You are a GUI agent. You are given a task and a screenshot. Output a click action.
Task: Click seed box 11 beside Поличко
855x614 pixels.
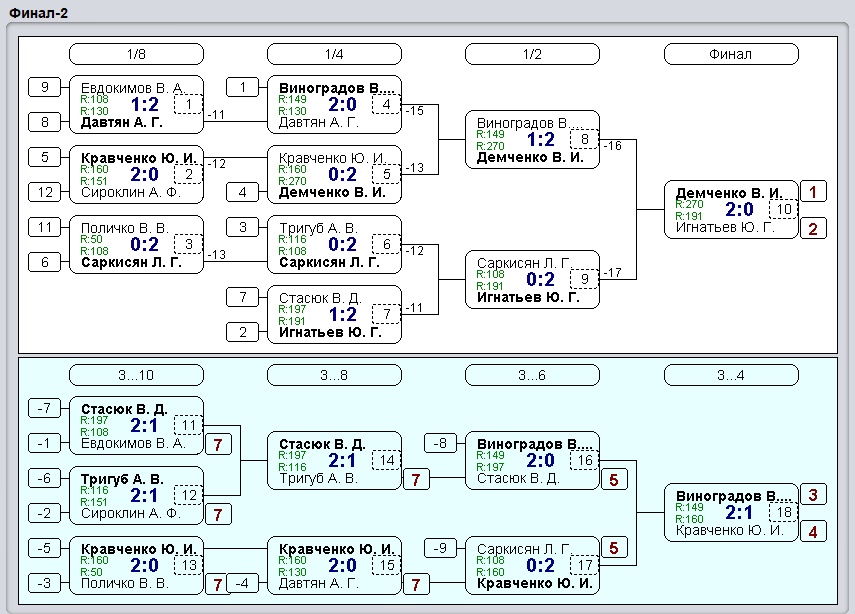(x=44, y=227)
